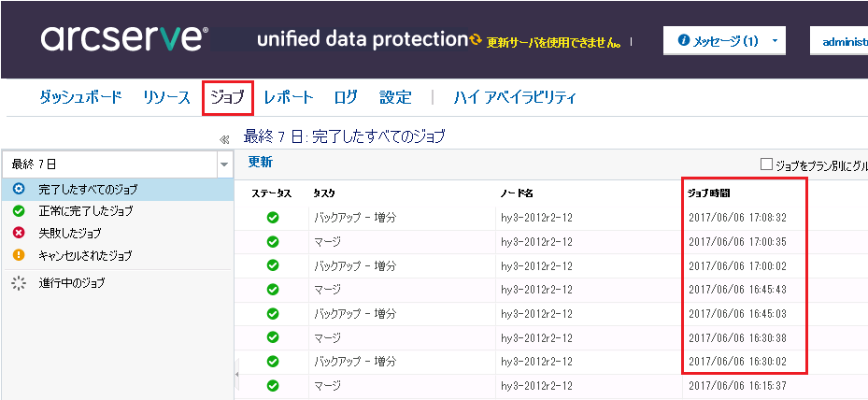Click the gear icon for all completed jobs
The width and height of the screenshot is (868, 400).
coord(19,189)
